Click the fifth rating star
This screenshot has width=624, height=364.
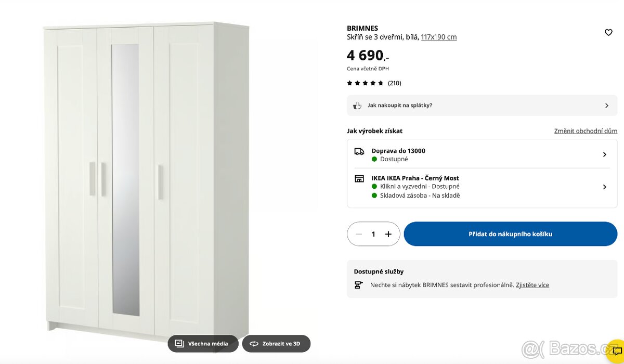click(x=380, y=83)
